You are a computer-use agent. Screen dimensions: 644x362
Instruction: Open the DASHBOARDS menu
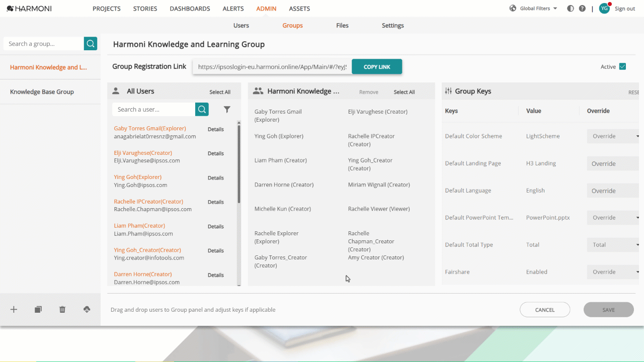(x=190, y=9)
